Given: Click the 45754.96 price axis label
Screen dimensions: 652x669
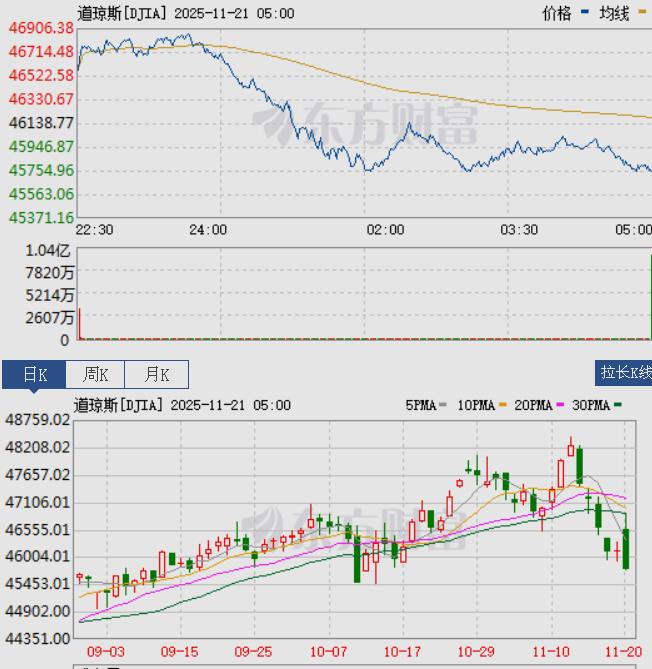Looking at the screenshot, I should click(x=41, y=171).
